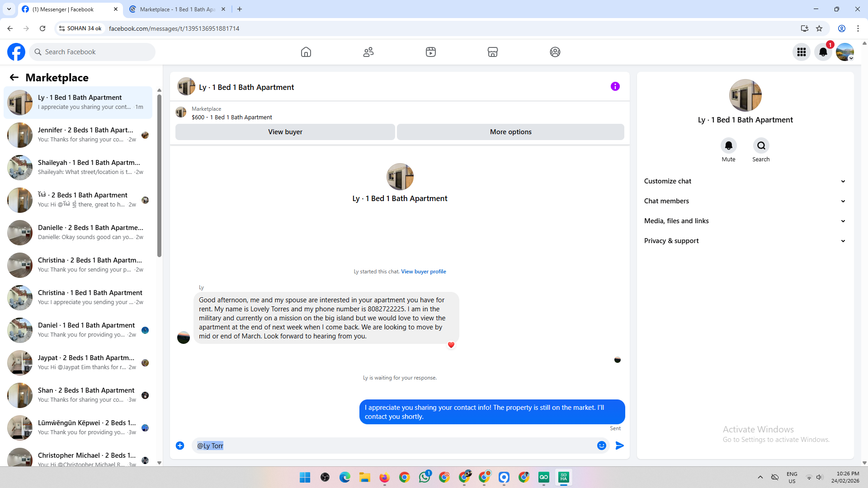
Task: Expand Media, files and links section
Action: coord(745,221)
